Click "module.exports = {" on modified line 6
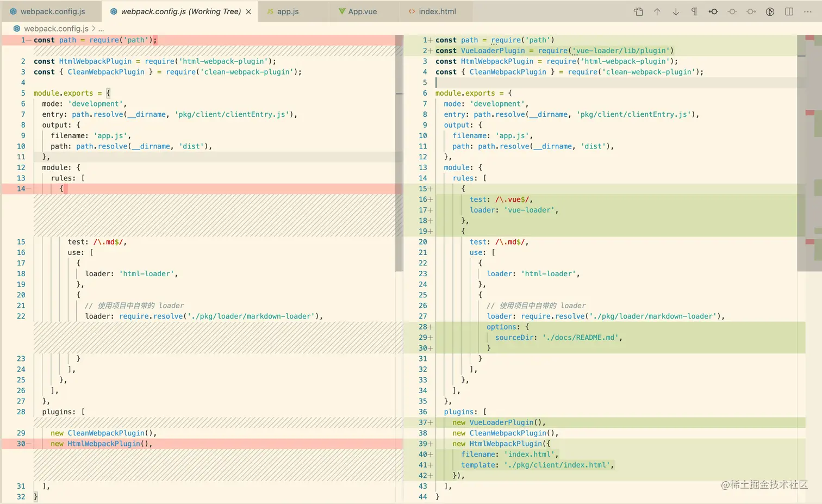Image resolution: width=822 pixels, height=504 pixels. pos(474,94)
